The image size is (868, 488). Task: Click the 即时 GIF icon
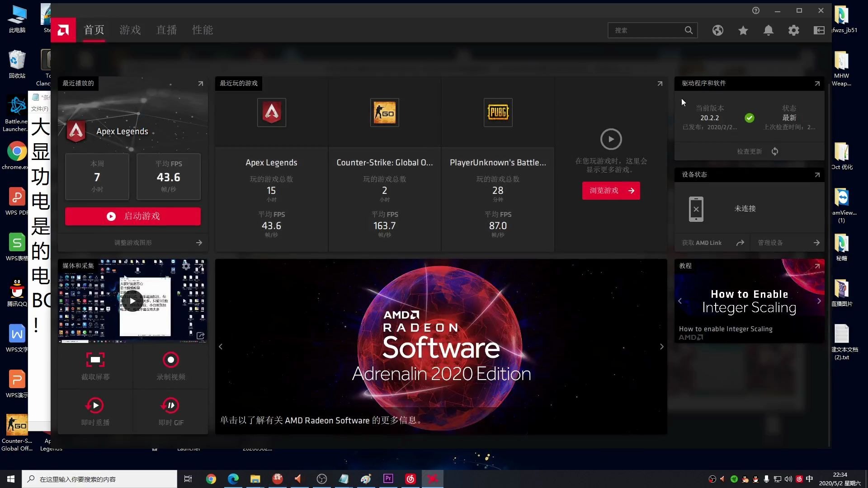tap(171, 405)
